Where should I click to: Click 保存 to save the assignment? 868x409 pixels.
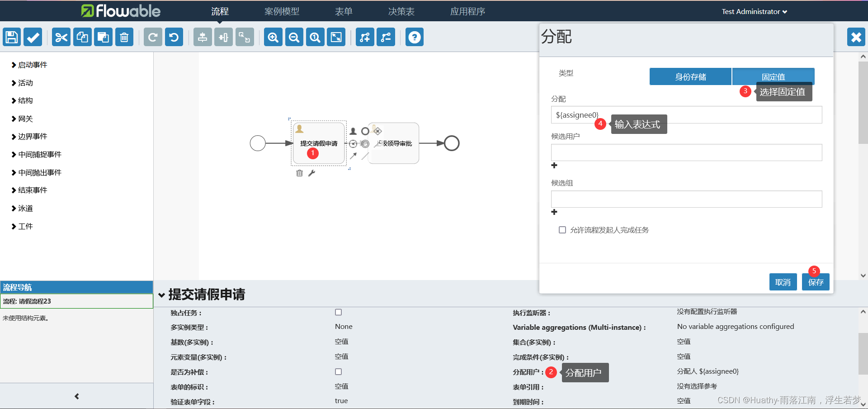[x=816, y=282]
